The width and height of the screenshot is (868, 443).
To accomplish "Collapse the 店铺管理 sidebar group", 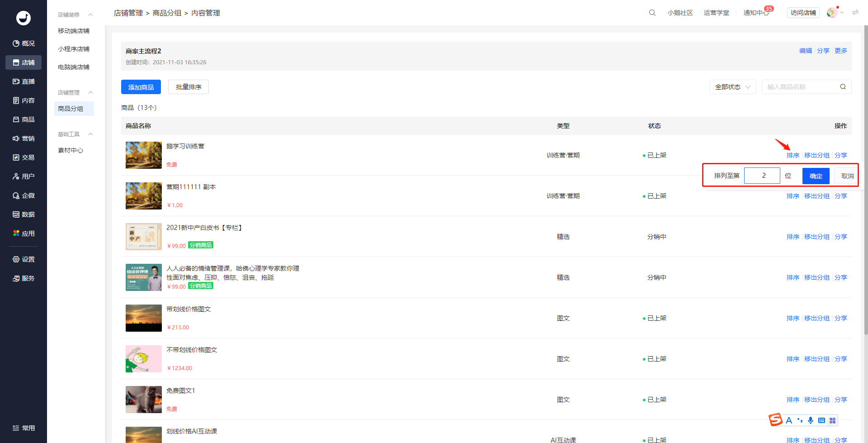I will pyautogui.click(x=90, y=92).
